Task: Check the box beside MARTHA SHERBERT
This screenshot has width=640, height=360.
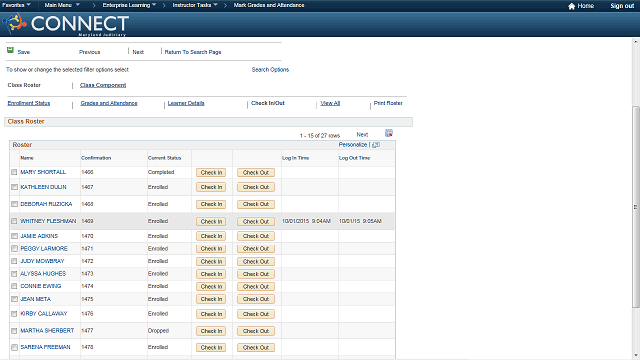Action: (x=14, y=331)
